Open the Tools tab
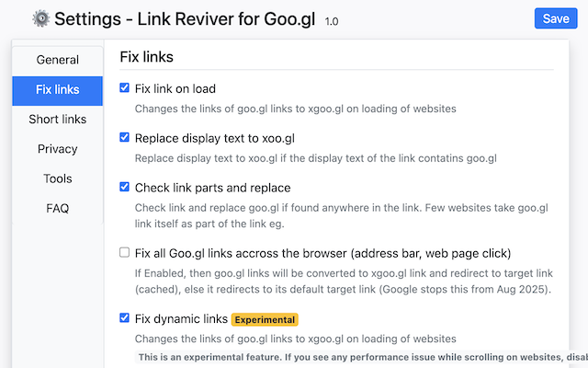The height and width of the screenshot is (368, 588). [57, 178]
